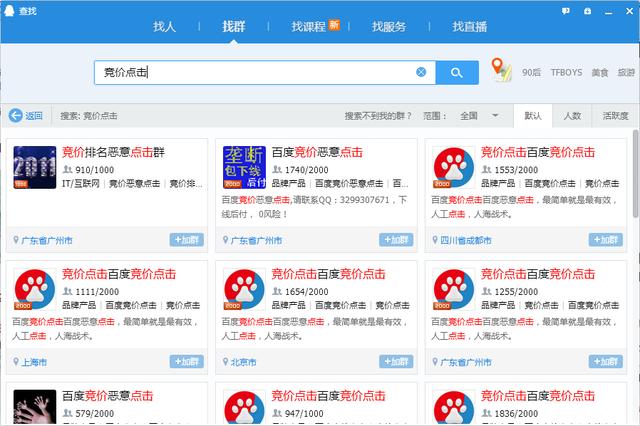Open the map location pin icon
Viewport: 640px width, 426px height.
(501, 70)
